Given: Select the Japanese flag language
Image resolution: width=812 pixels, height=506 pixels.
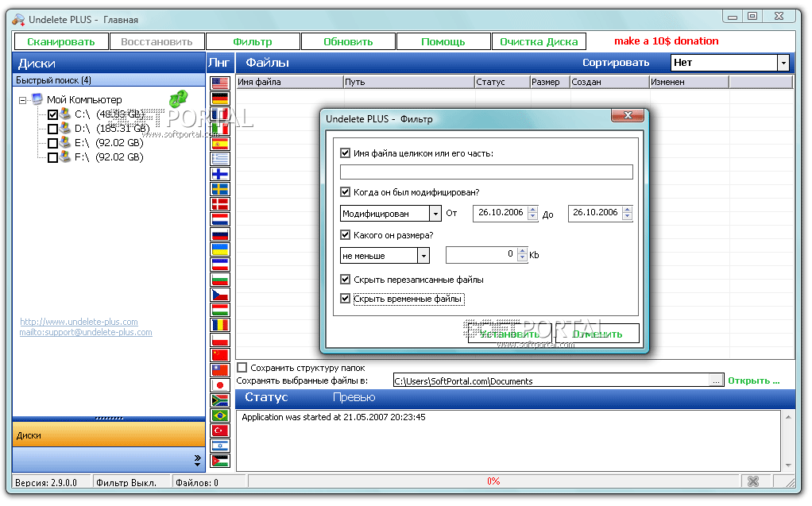Looking at the screenshot, I should [x=220, y=385].
